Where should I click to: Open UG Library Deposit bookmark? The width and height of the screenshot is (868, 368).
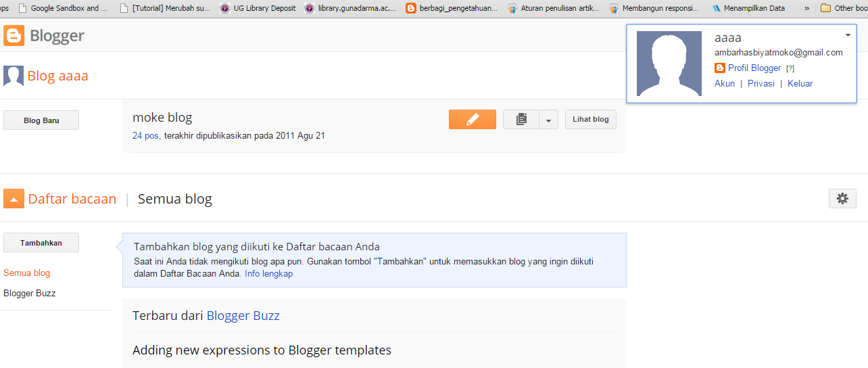[258, 8]
